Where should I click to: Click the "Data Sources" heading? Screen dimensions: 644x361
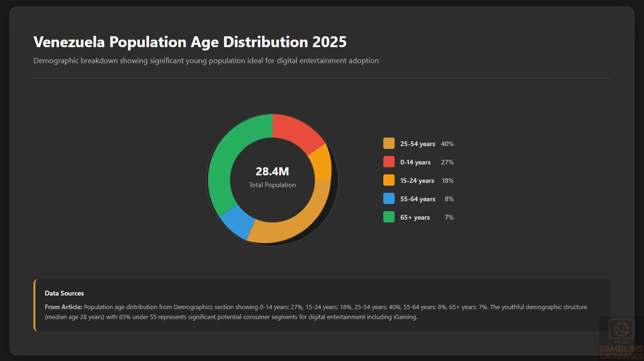click(64, 293)
